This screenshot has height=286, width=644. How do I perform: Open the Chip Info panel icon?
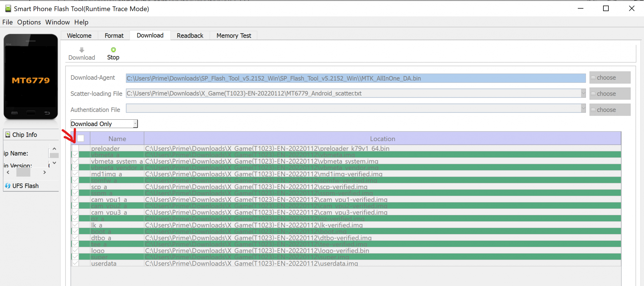click(x=8, y=135)
